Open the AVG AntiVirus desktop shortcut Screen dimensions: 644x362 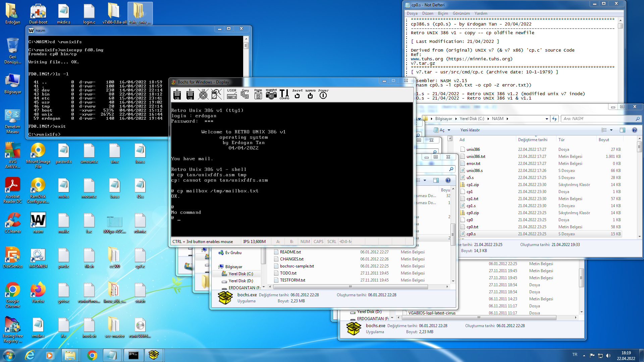tap(13, 155)
